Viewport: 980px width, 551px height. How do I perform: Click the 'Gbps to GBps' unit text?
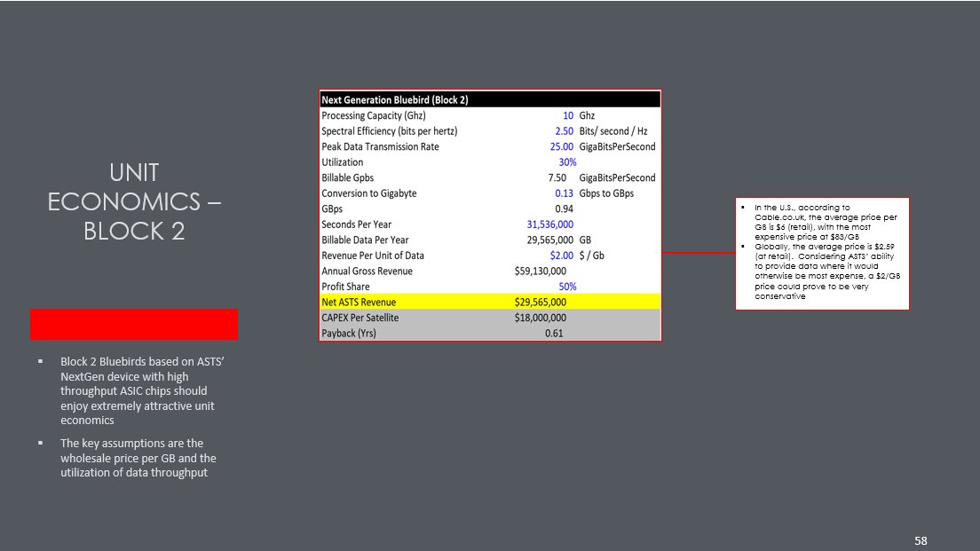click(x=606, y=193)
